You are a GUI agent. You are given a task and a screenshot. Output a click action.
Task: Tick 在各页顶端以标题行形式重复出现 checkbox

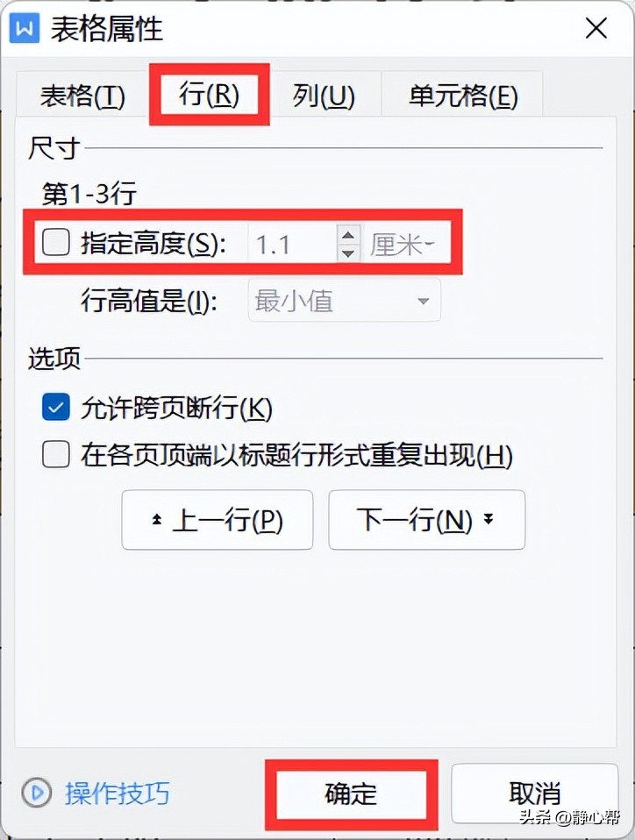56,454
